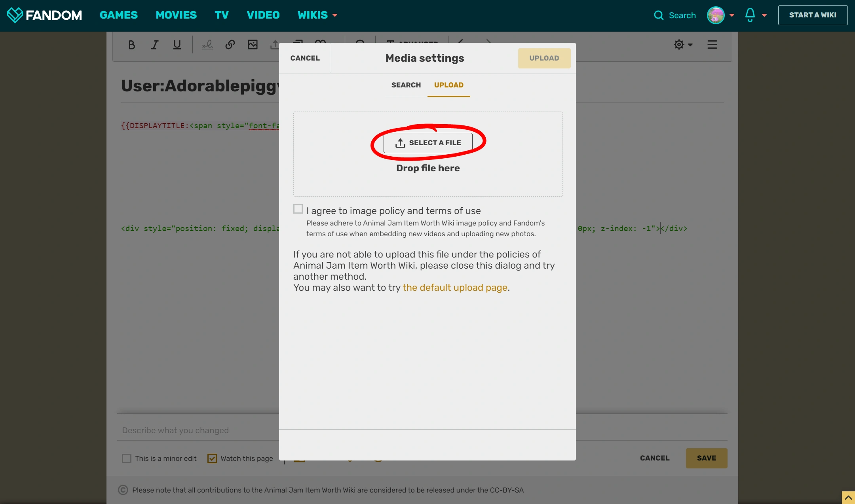This screenshot has width=855, height=504.
Task: Open the notifications bell icon
Action: [x=750, y=15]
